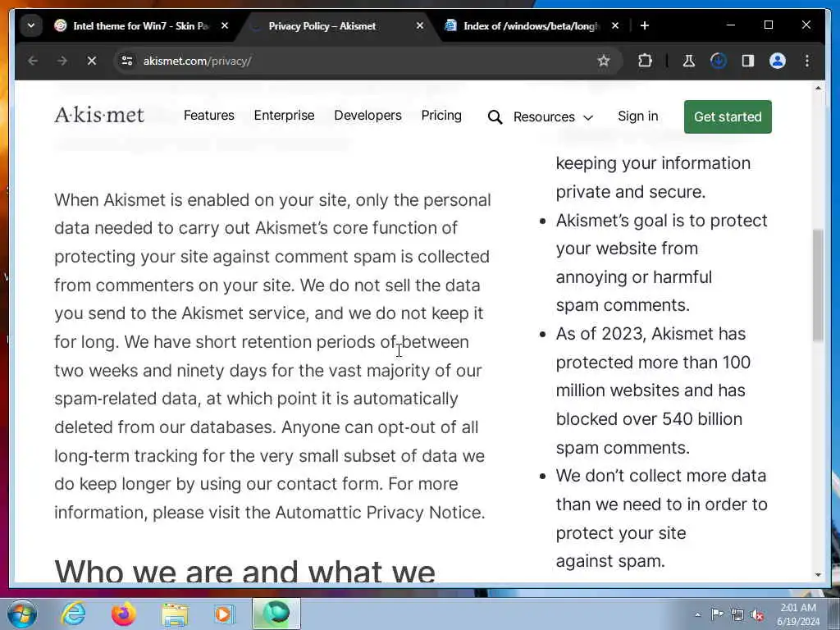Minimize the browser window
This screenshot has height=630, width=840.
(x=731, y=25)
